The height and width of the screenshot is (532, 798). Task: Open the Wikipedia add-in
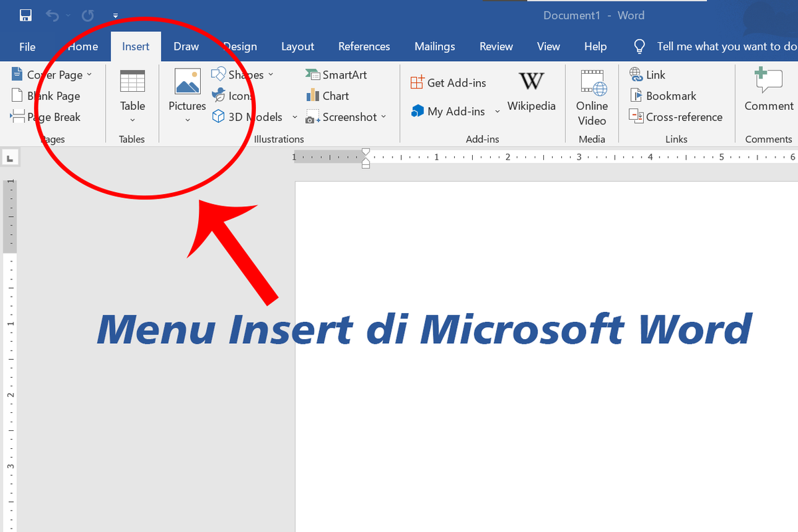(x=531, y=82)
